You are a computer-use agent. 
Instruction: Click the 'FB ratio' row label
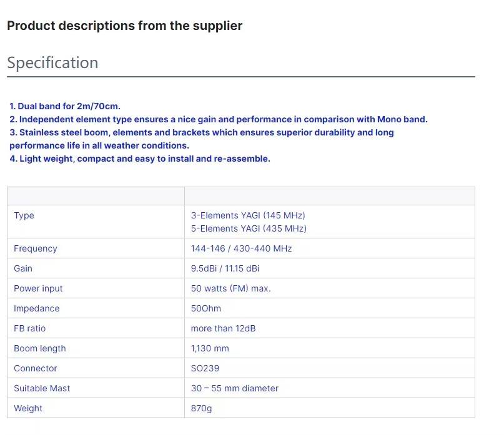[x=29, y=328]
